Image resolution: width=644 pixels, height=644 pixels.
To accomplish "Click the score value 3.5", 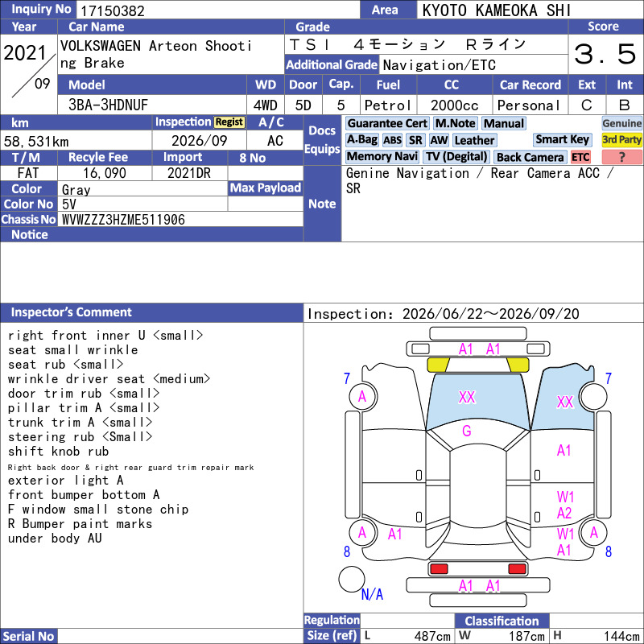I will (605, 54).
